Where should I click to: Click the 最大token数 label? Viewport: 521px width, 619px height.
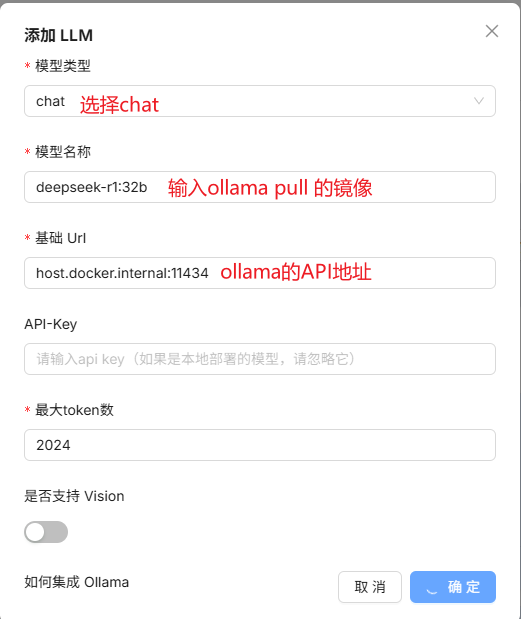coord(74,410)
